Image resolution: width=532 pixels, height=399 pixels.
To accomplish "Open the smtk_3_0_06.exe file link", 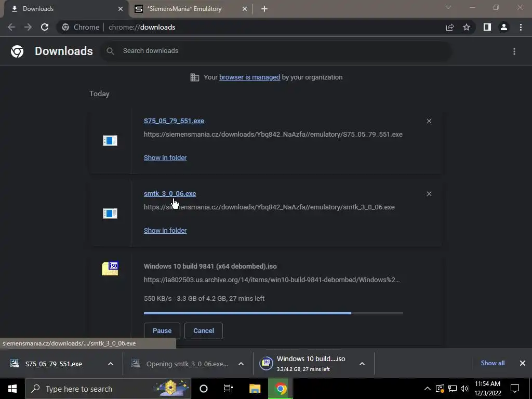I will [x=170, y=193].
